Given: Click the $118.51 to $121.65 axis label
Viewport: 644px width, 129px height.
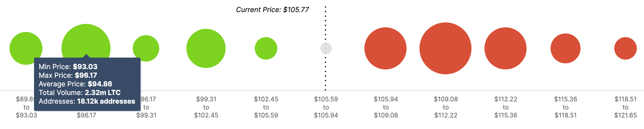Looking at the screenshot, I should coord(626,107).
